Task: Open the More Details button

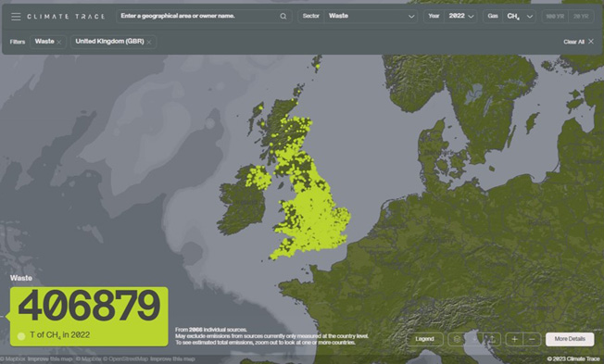Action: (570, 339)
